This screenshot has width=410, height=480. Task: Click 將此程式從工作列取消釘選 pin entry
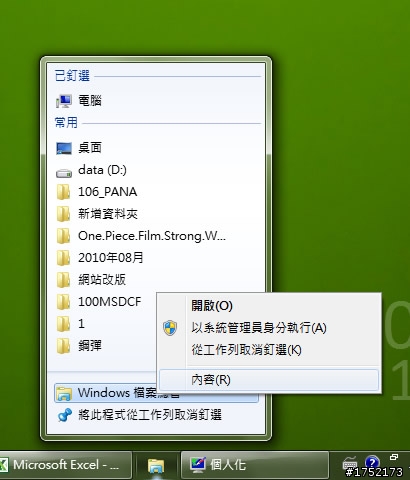coord(156,415)
